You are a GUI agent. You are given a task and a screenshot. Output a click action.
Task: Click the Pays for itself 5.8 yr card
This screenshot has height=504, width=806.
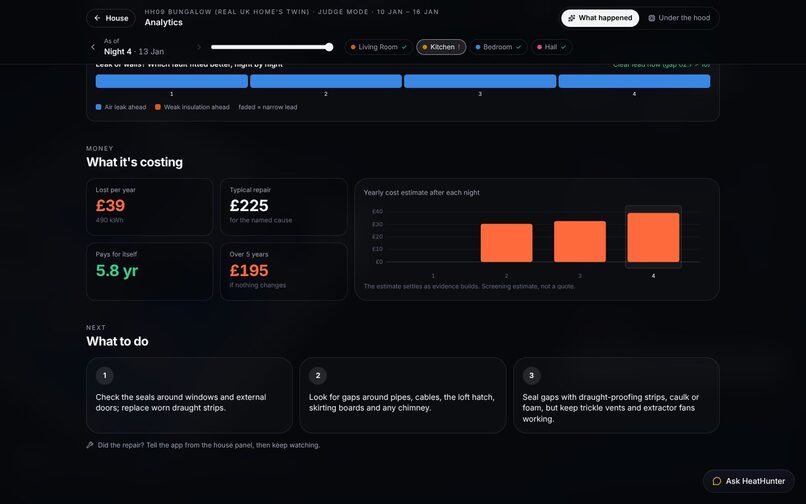[150, 272]
